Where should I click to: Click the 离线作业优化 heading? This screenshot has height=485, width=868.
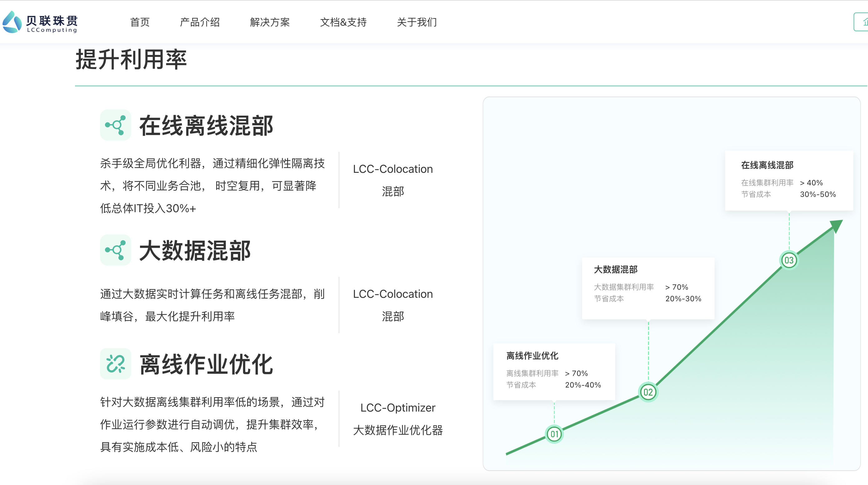click(x=206, y=364)
